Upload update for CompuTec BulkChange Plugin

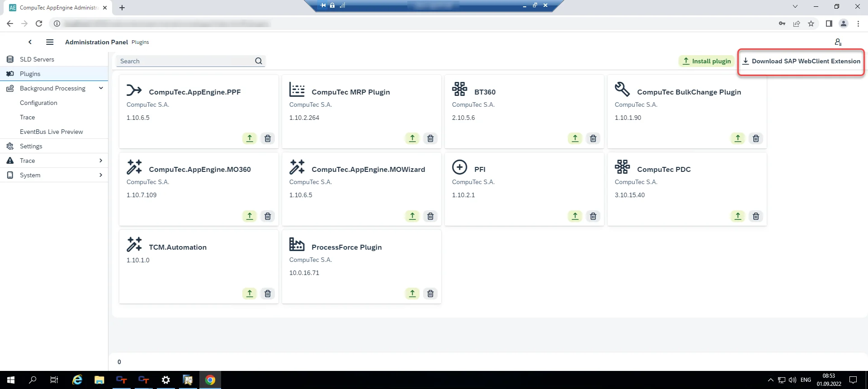738,138
